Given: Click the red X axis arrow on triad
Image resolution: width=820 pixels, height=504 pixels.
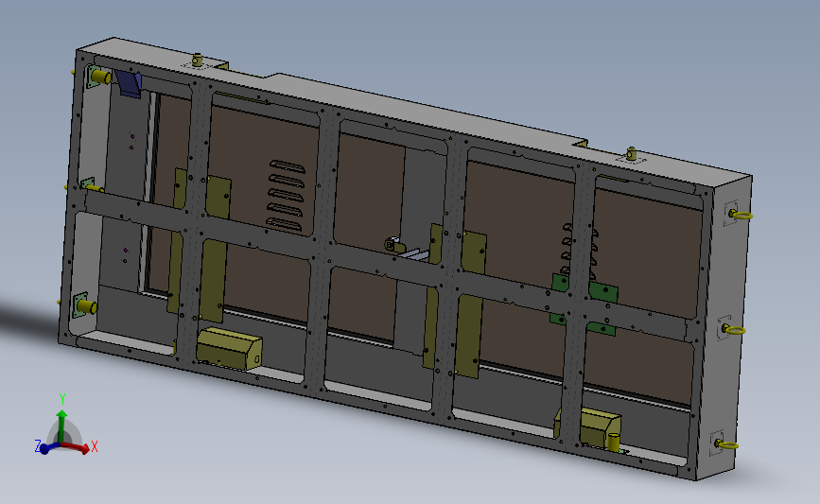Looking at the screenshot, I should coord(76,447).
